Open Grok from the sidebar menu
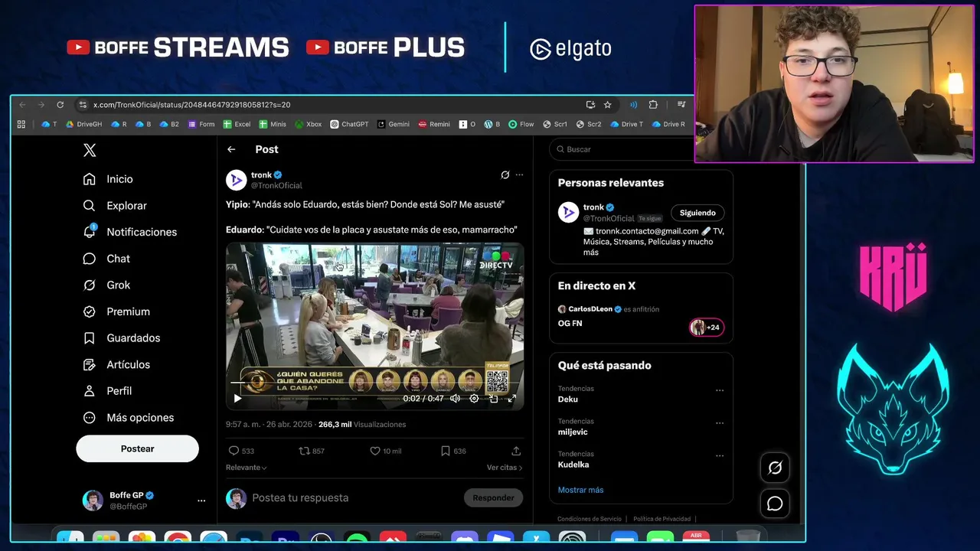The height and width of the screenshot is (551, 980). (106, 285)
